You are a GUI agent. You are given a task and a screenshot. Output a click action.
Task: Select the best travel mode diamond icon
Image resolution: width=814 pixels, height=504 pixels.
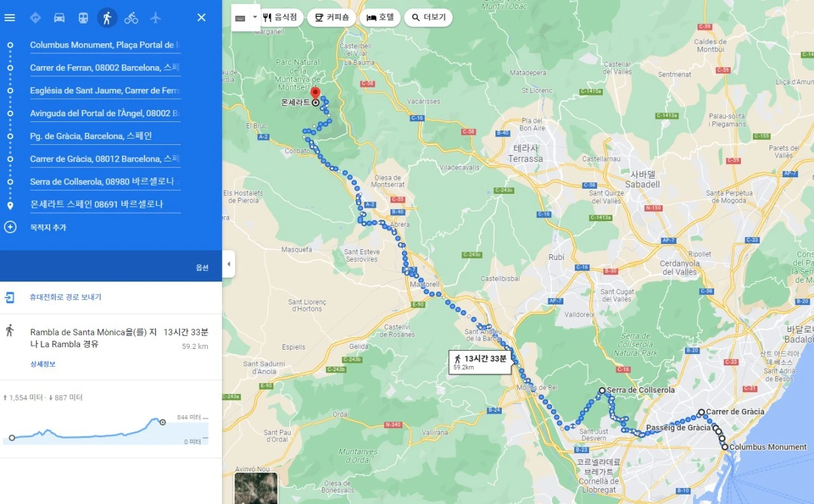[x=36, y=18]
